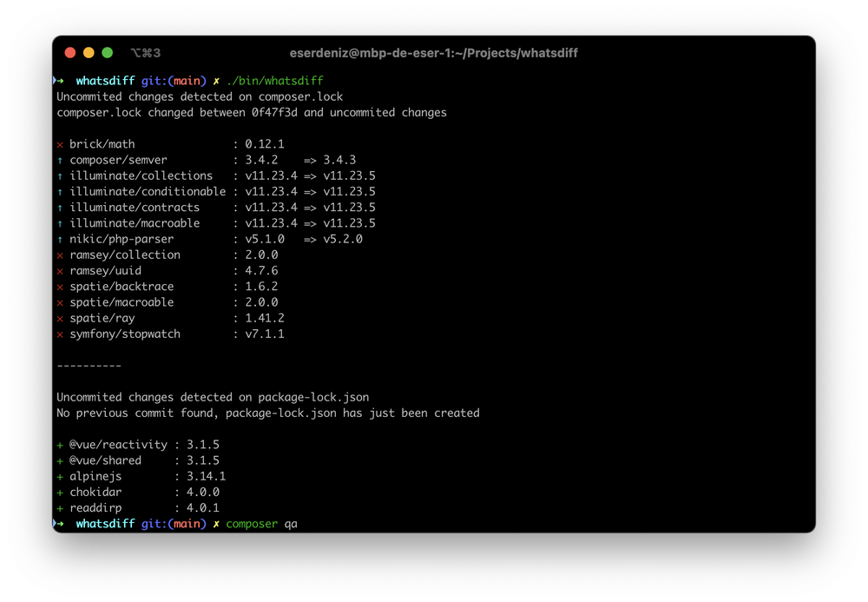Close the terminal window with red button
The width and height of the screenshot is (868, 602).
(70, 53)
